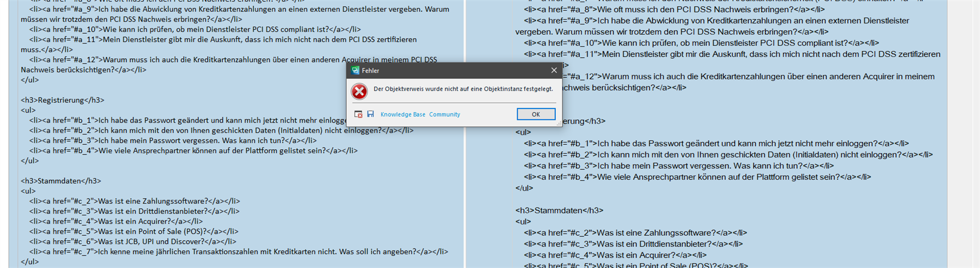Open the Knowledge Base link

point(403,114)
